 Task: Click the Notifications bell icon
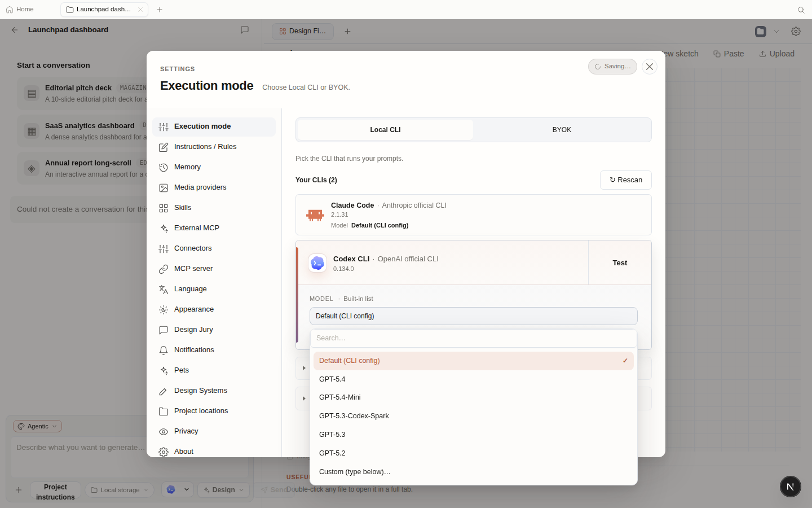tap(164, 351)
